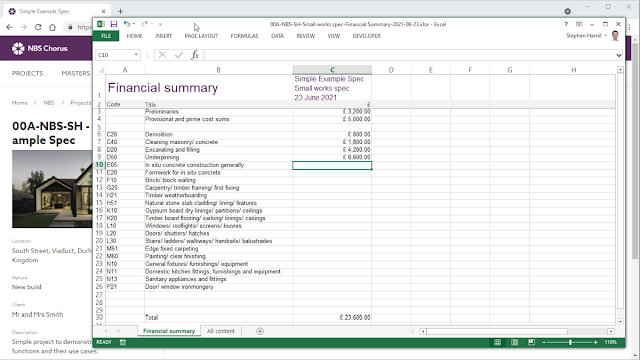Adjust the zoom slider handle
Image resolution: width=640 pixels, height=360 pixels.
tap(570, 342)
